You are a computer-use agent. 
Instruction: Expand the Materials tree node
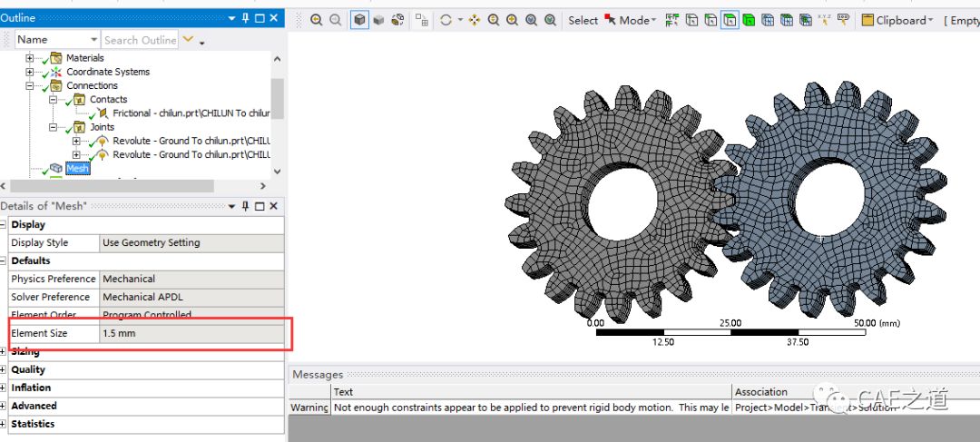click(x=29, y=57)
